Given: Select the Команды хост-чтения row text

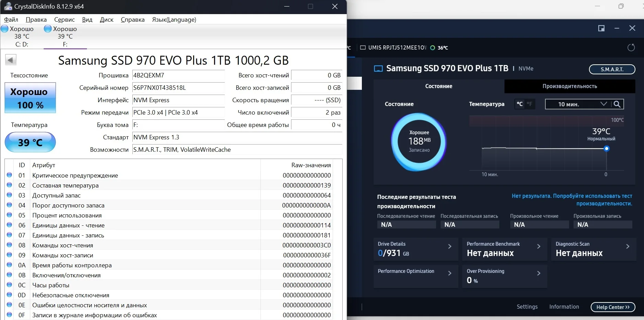Looking at the screenshot, I should coord(63,245).
